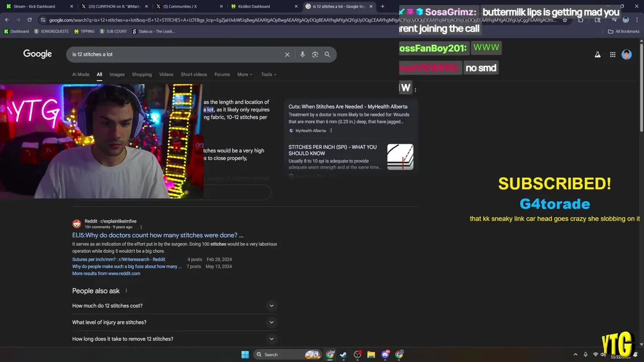Open Steam from the taskbar
This screenshot has height=362, width=644.
[x=343, y=354]
